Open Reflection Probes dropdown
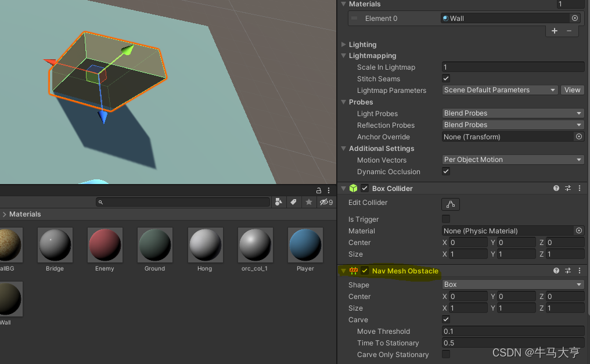The image size is (590, 364). pos(513,125)
